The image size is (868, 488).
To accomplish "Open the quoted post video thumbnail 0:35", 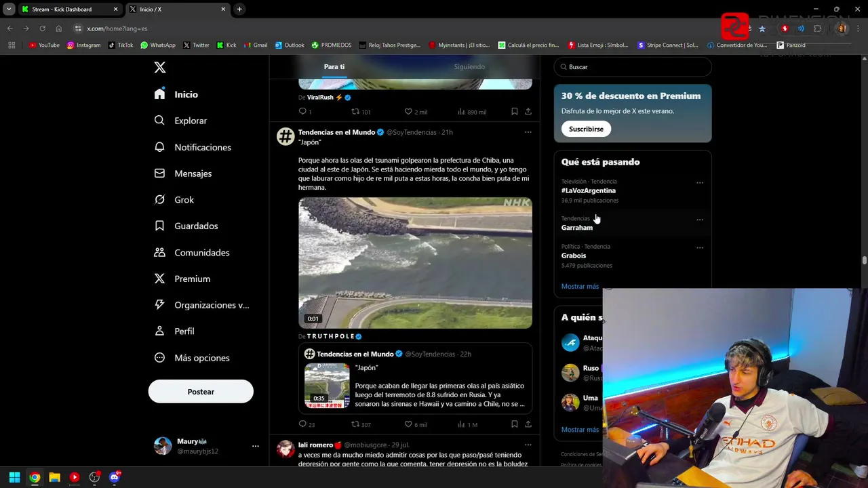I will click(x=327, y=386).
